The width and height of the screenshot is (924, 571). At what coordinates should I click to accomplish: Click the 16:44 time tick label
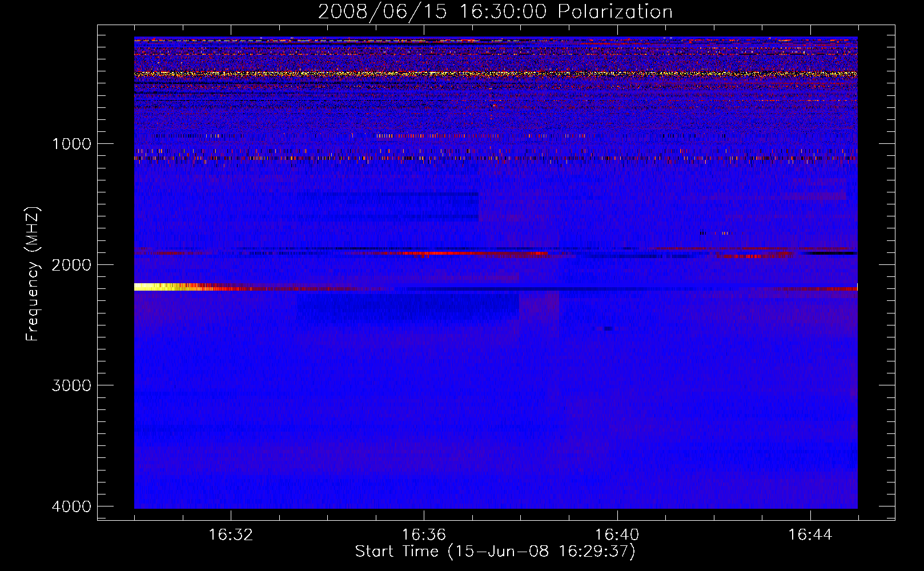click(x=810, y=534)
